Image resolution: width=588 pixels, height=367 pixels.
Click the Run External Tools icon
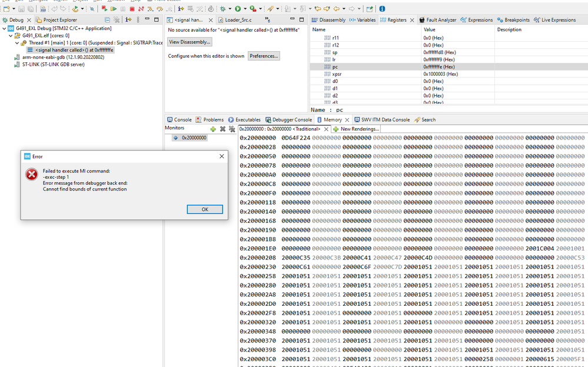pos(253,9)
